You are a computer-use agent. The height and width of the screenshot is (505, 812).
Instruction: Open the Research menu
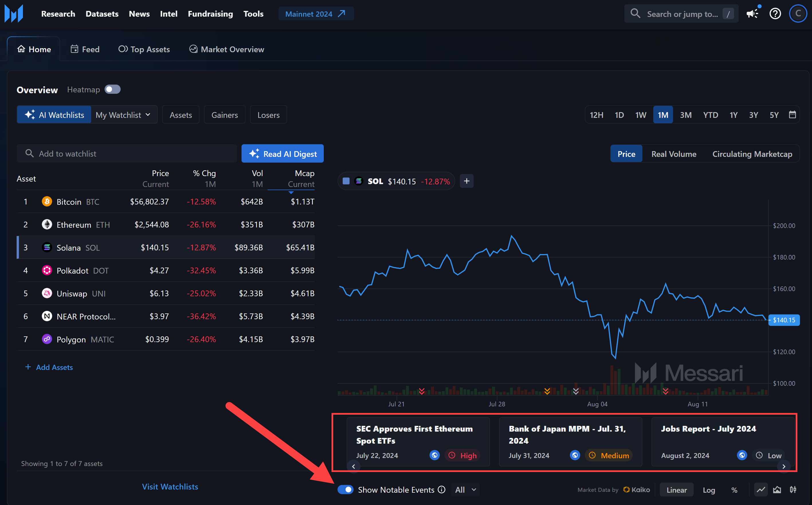58,14
